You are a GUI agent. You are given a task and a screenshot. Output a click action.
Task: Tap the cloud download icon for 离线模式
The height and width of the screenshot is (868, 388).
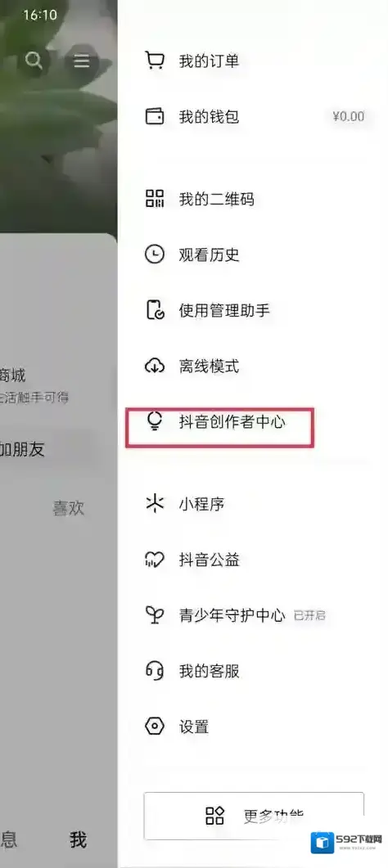coord(155,366)
